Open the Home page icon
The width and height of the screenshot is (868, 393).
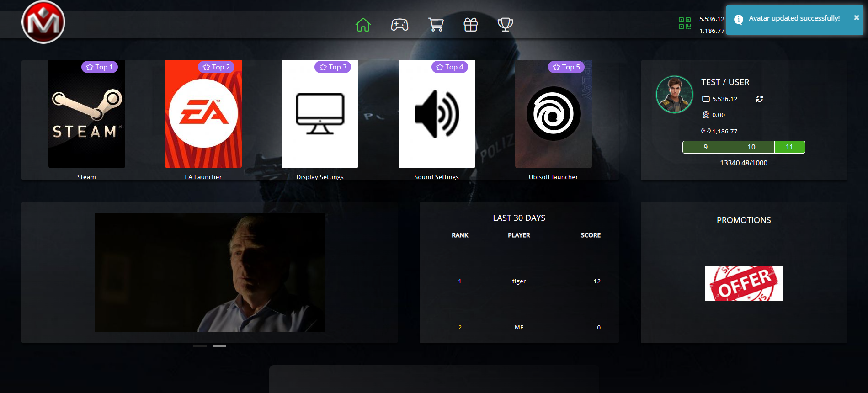click(363, 25)
